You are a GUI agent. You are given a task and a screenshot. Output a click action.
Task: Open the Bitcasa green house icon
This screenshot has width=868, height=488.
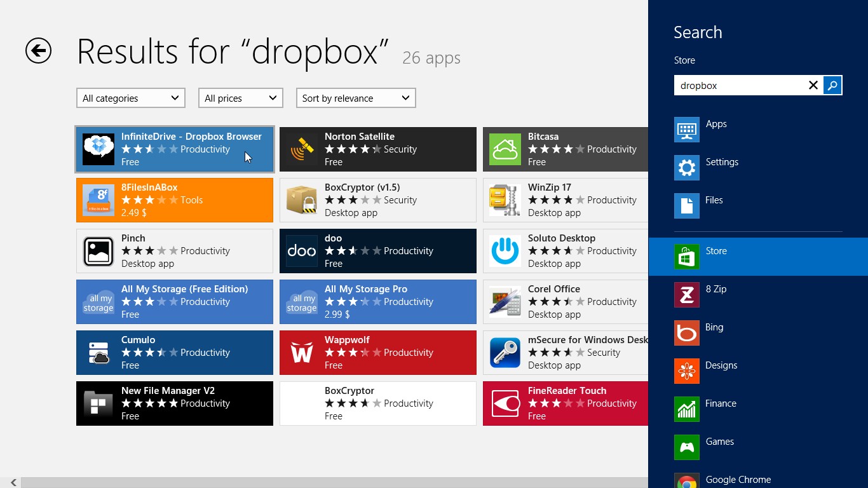[x=505, y=149]
